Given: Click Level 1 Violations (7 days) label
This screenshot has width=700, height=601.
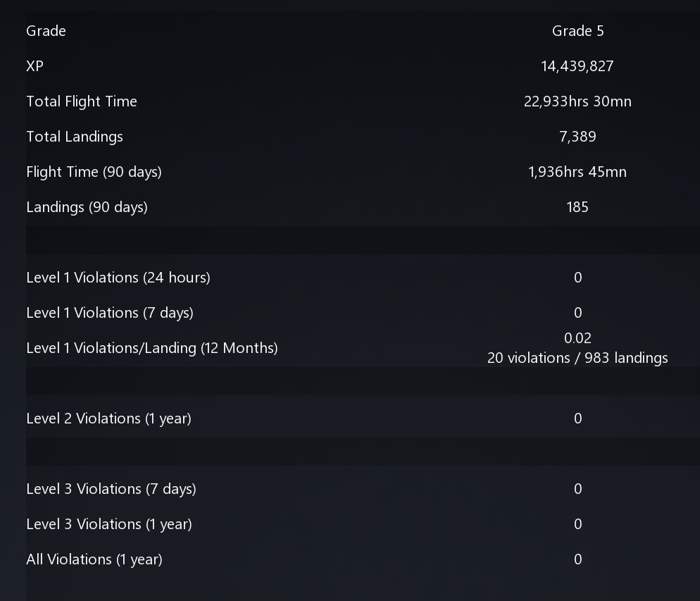Looking at the screenshot, I should click(110, 313).
